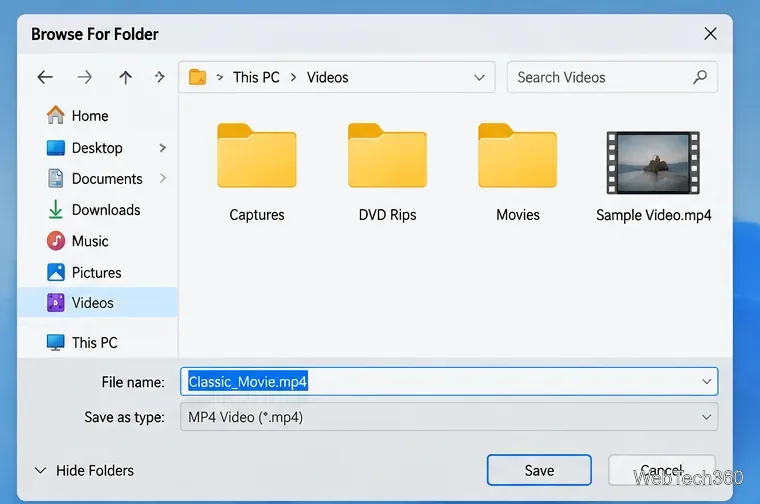Click the This PC computer icon
760x504 pixels.
tap(56, 342)
